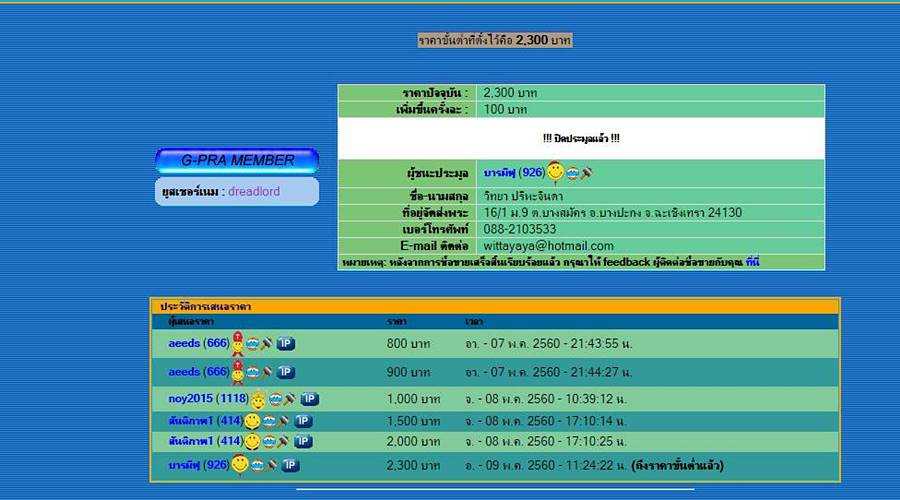
Task: Click sun smiley icon next to noy2015
Action: click(x=258, y=399)
